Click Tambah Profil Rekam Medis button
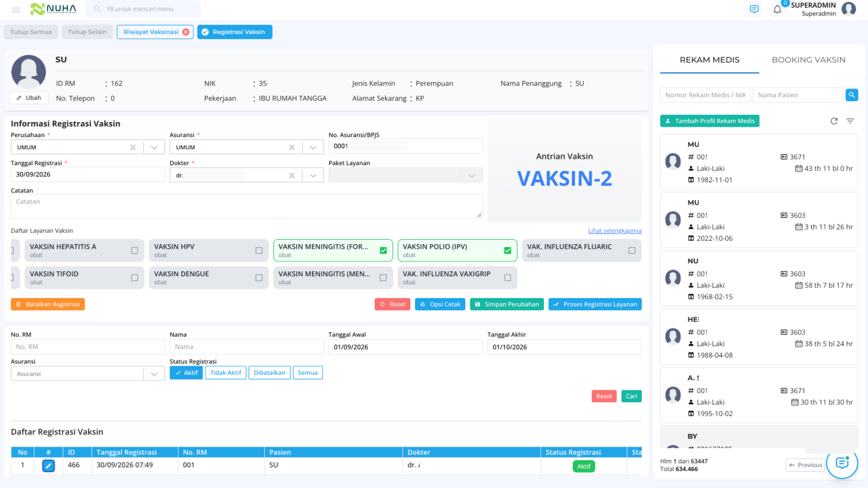The width and height of the screenshot is (868, 488). point(710,121)
